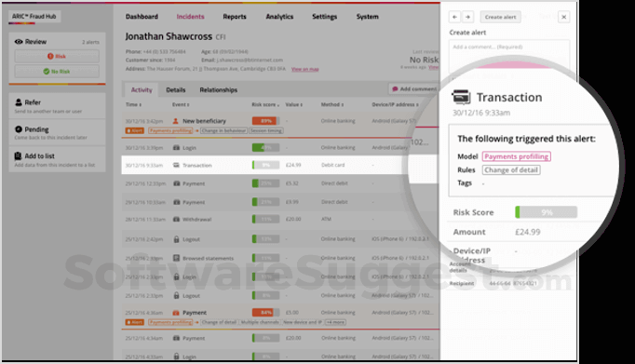The image size is (635, 364).
Task: Sort by the Time column
Action: click(x=133, y=104)
